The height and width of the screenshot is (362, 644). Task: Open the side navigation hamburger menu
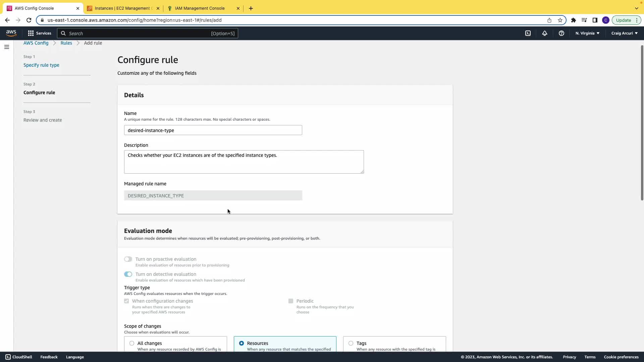(7, 47)
